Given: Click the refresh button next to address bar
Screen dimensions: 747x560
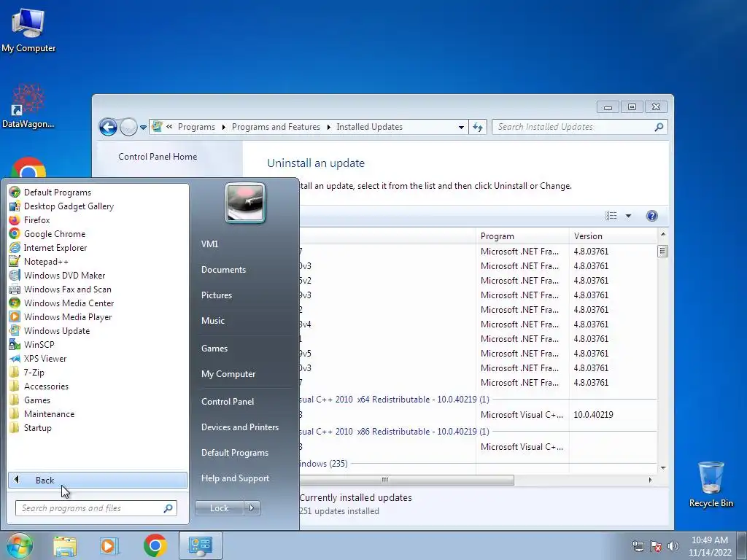Looking at the screenshot, I should 478,127.
